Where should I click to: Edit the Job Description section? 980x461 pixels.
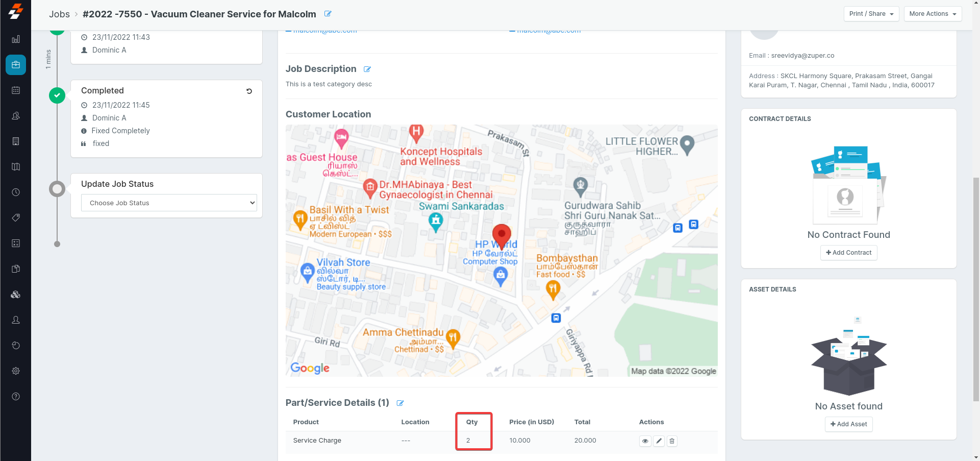click(x=367, y=69)
